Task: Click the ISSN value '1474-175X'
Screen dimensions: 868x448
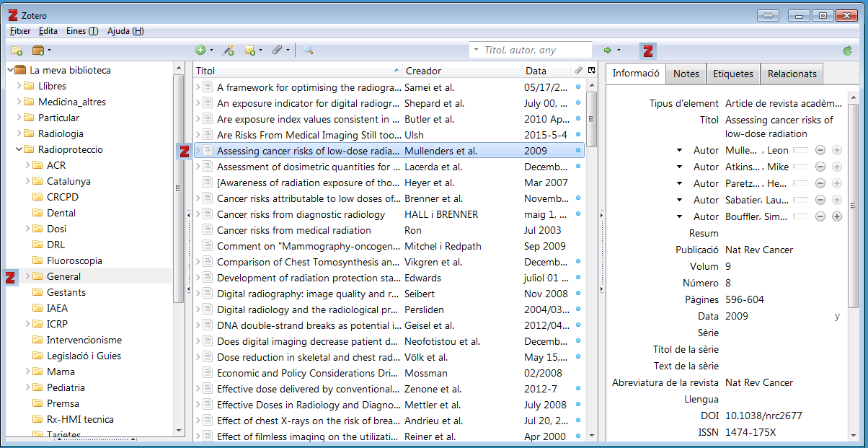Action: (x=749, y=432)
